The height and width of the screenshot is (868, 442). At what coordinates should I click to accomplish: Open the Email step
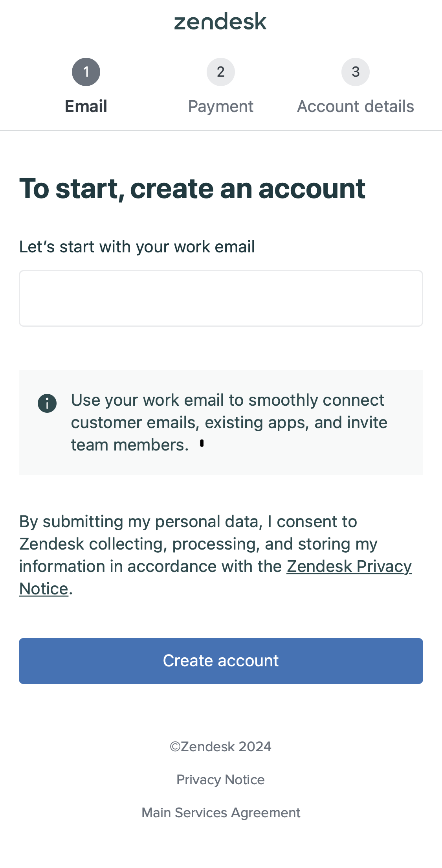point(86,106)
